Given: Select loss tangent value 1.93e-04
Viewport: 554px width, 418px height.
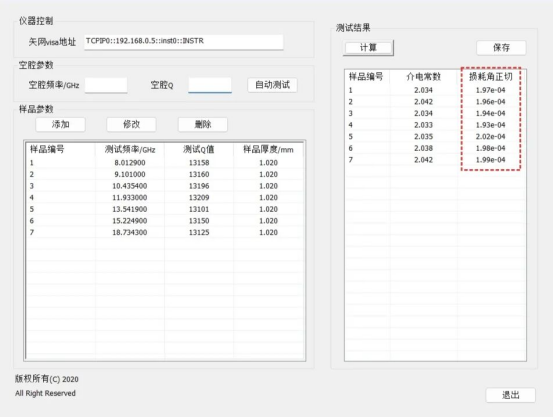Looking at the screenshot, I should pos(490,125).
